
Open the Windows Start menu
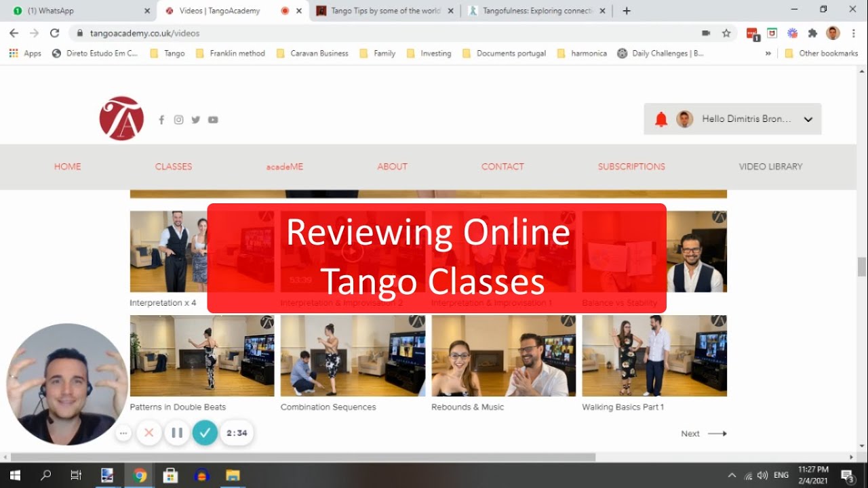point(15,475)
